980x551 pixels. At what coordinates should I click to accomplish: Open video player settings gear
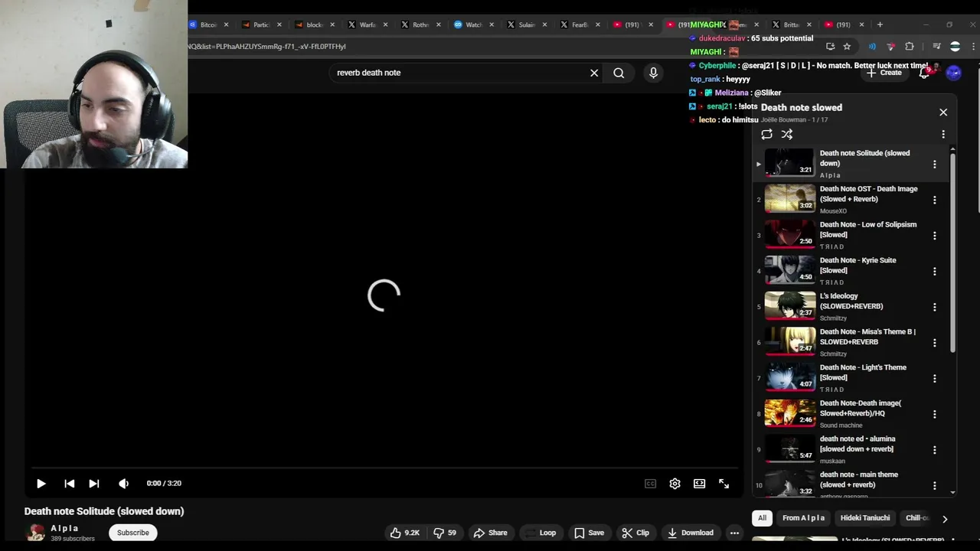point(675,484)
